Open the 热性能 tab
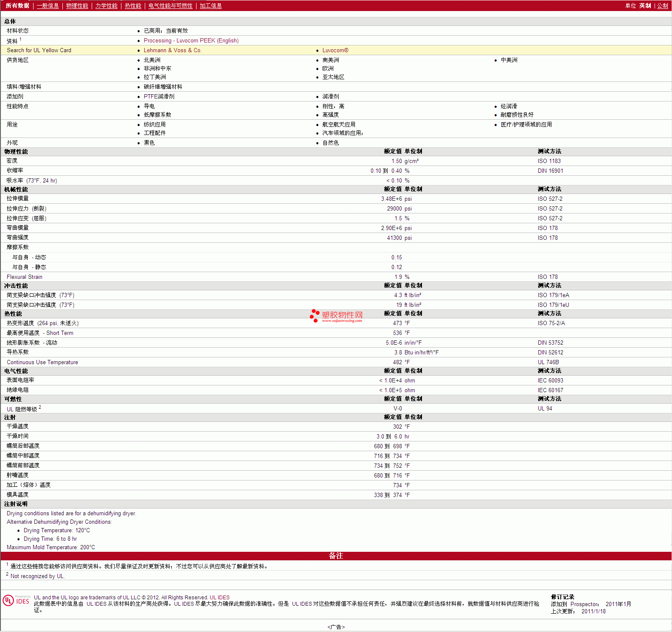Image resolution: width=672 pixels, height=632 pixels. tap(133, 6)
